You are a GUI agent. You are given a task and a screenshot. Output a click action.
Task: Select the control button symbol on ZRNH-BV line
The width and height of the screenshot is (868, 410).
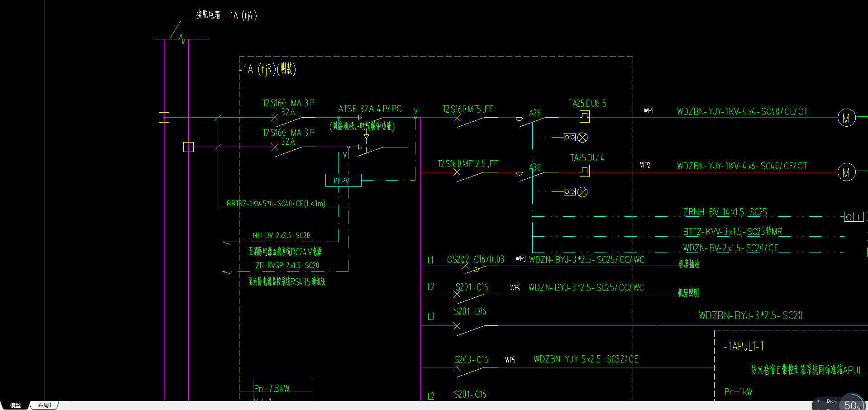[854, 217]
